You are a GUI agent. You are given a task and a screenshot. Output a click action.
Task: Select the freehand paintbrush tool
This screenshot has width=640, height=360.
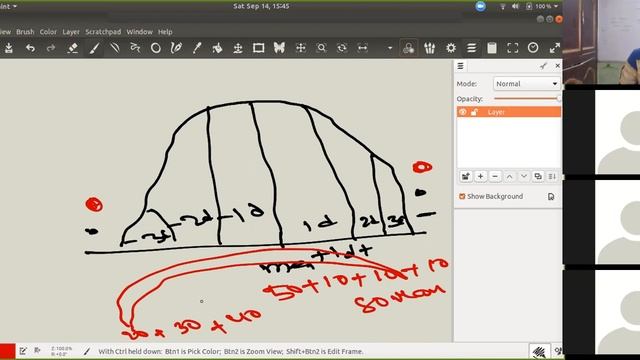[x=94, y=48]
